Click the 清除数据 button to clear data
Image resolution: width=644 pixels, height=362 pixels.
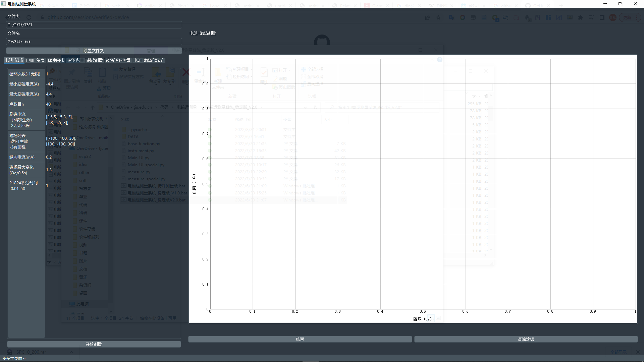pos(526,339)
